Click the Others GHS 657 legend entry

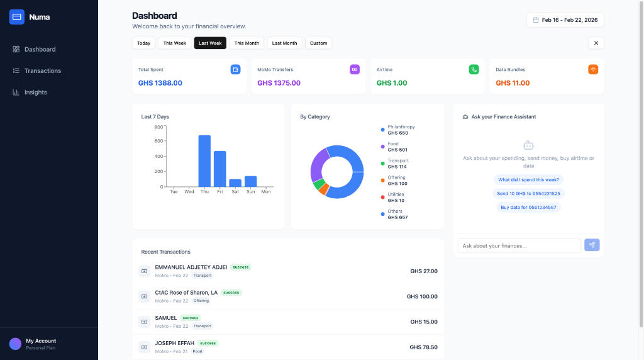[x=394, y=214]
